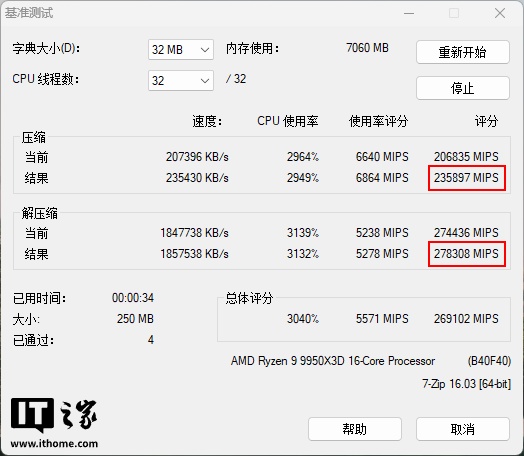The width and height of the screenshot is (524, 456).
Task: Open the 字典大小 dictionary size dropdown
Action: tap(181, 50)
